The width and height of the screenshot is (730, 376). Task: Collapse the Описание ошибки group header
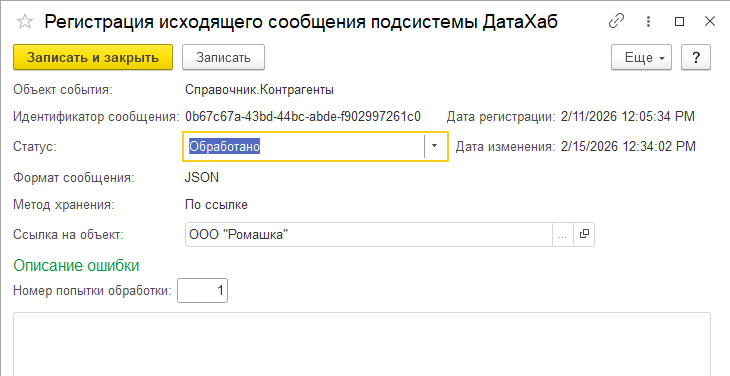click(x=76, y=265)
